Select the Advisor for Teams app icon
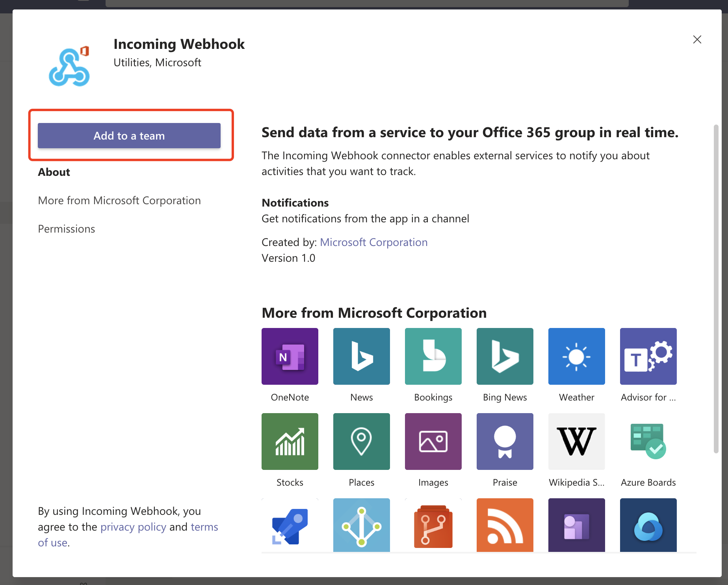 coord(648,356)
